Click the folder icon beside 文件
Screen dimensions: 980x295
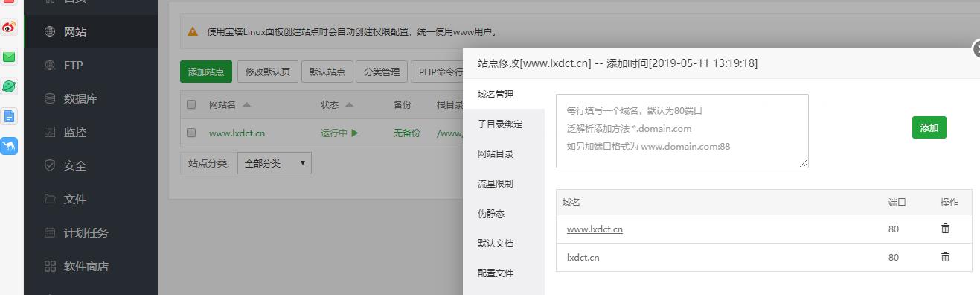click(50, 199)
